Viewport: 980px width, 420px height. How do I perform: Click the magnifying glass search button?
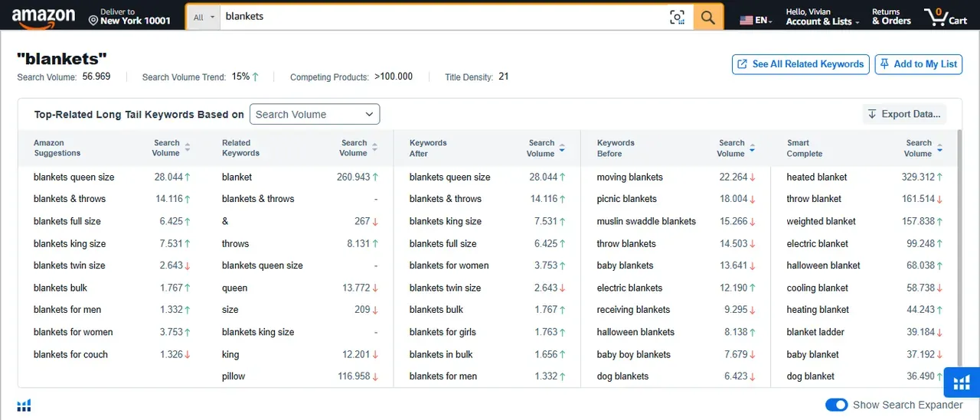coord(708,17)
